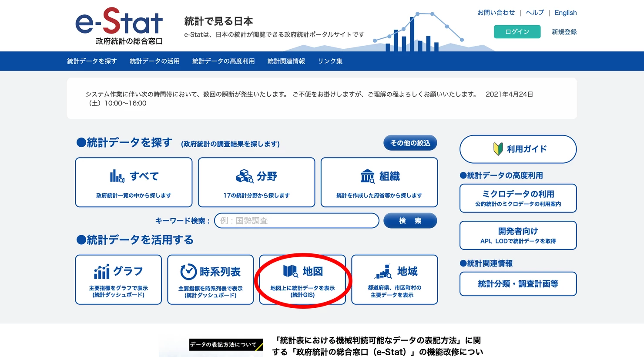Click 17の統計分野から探します text
Image resolution: width=644 pixels, height=357 pixels.
pyautogui.click(x=256, y=195)
